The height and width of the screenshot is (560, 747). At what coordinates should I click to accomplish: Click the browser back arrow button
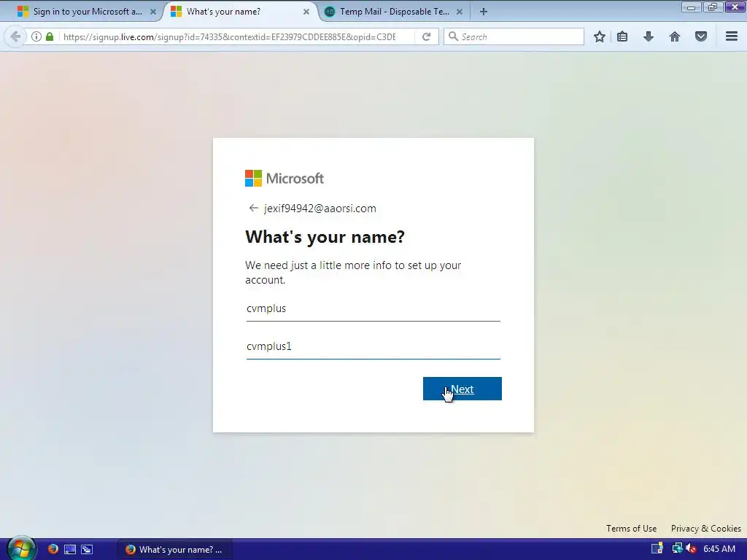(x=15, y=36)
